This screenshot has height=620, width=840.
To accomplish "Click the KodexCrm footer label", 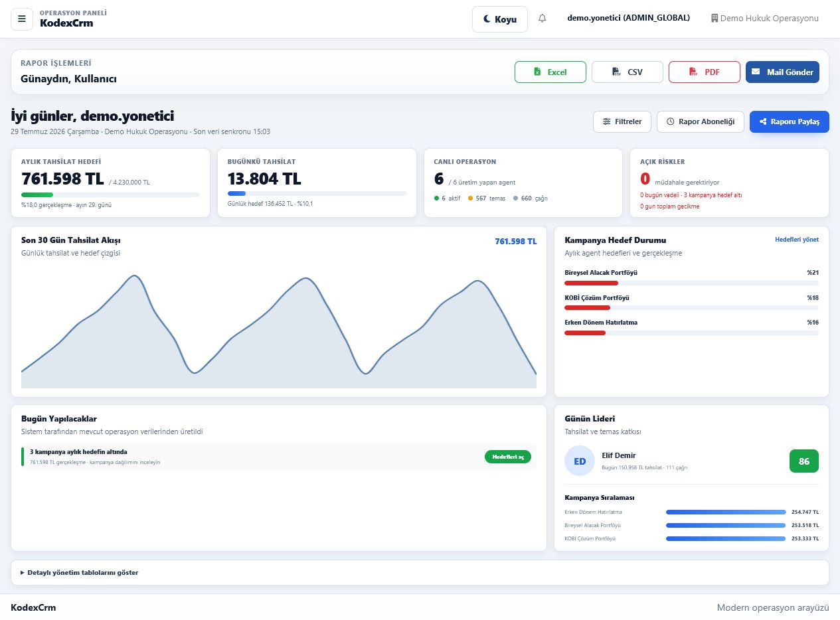I will (33, 607).
